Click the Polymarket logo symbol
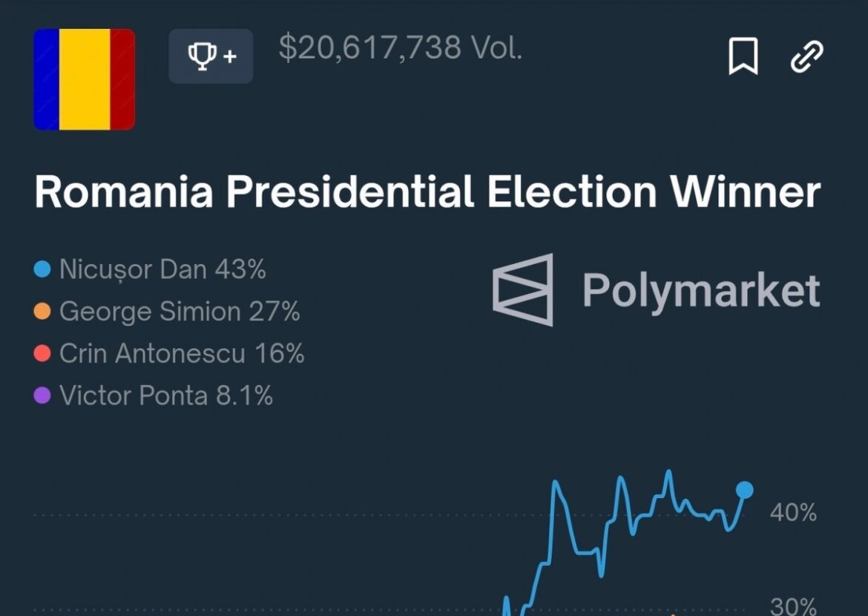The height and width of the screenshot is (616, 868). point(524,289)
